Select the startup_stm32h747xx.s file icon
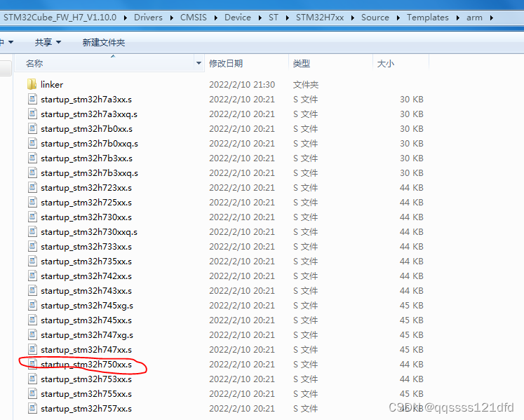 coord(32,348)
